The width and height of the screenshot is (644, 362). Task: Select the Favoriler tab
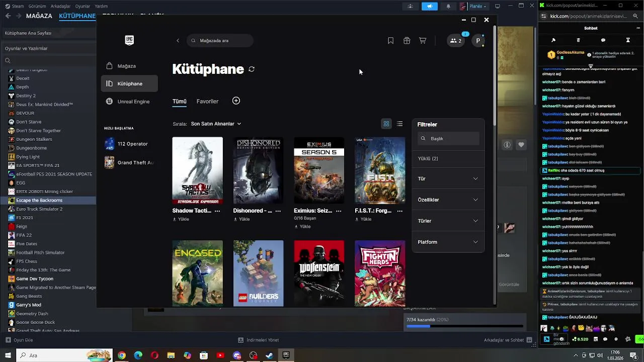207,102
